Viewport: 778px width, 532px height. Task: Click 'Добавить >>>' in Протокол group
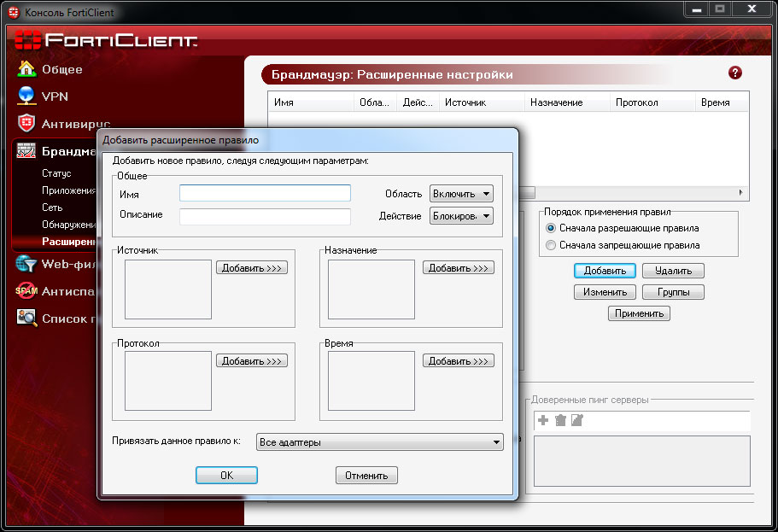pos(252,361)
